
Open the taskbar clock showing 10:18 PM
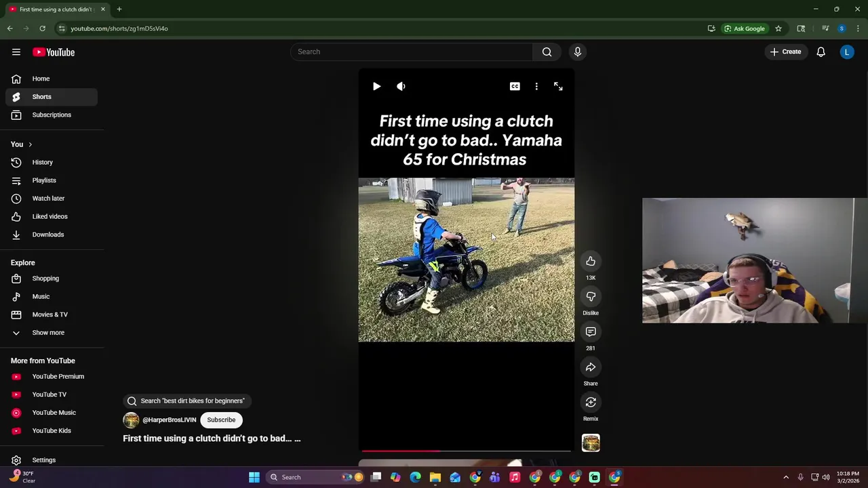pyautogui.click(x=848, y=477)
